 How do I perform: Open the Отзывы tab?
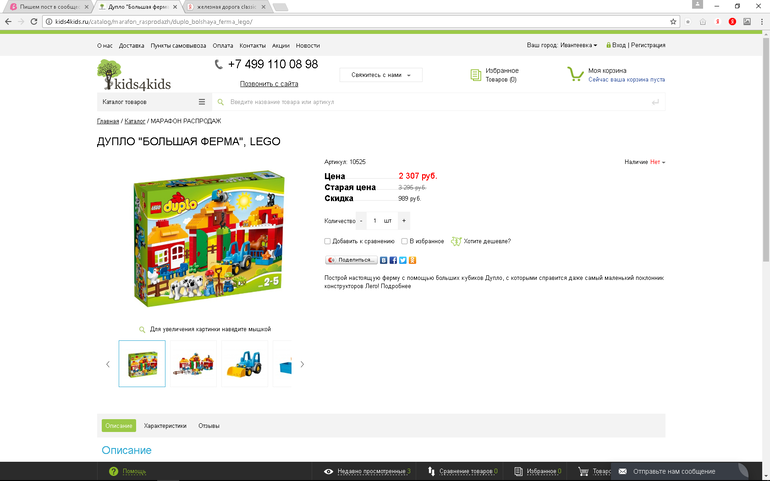(x=209, y=426)
